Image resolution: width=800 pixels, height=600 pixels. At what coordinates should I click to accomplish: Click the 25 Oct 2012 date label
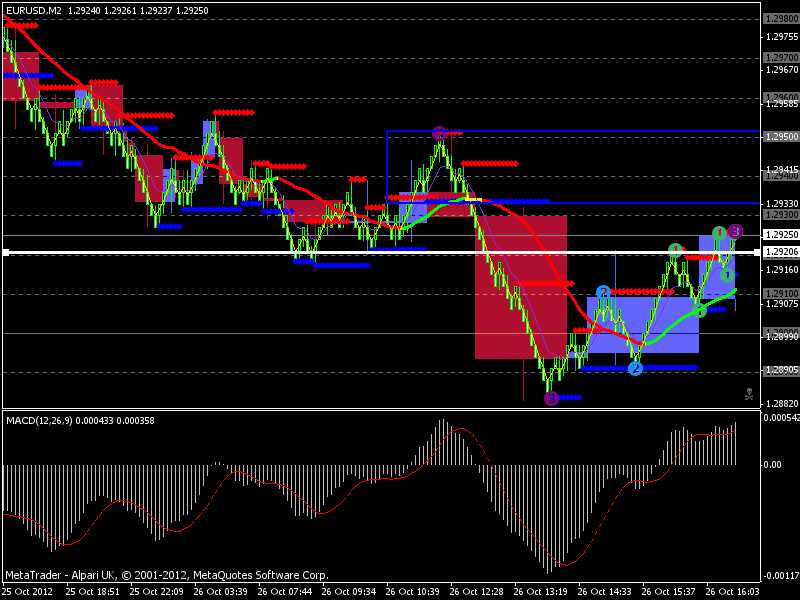(28, 592)
